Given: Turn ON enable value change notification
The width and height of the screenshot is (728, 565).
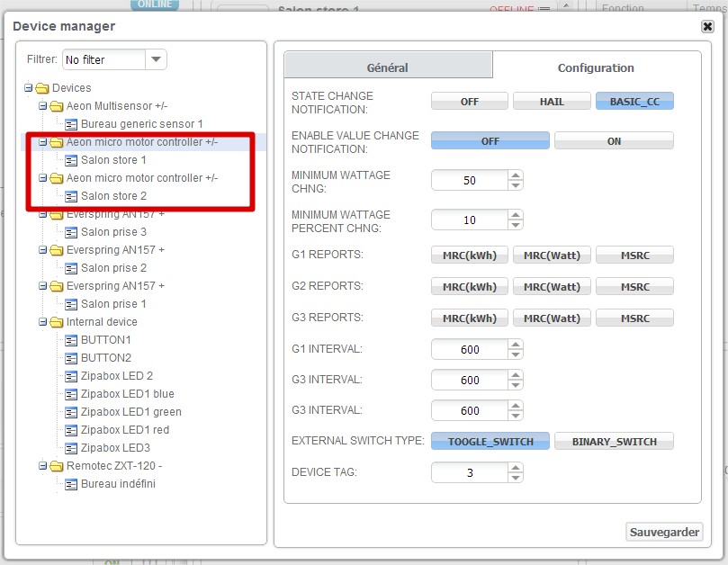Looking at the screenshot, I should (x=614, y=141).
